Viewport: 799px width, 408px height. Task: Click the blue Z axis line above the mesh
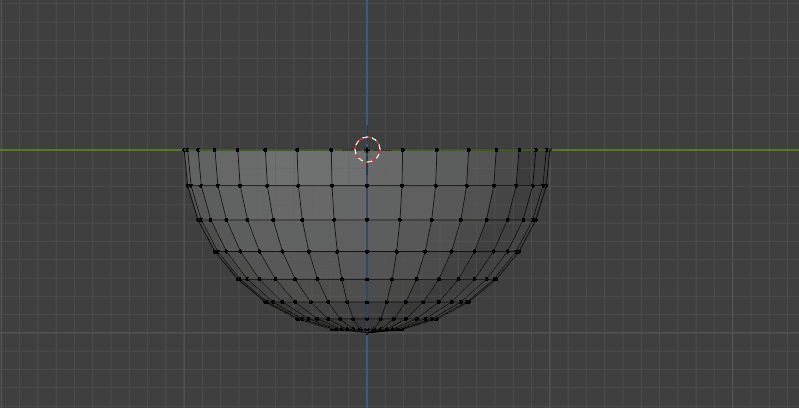pos(367,60)
